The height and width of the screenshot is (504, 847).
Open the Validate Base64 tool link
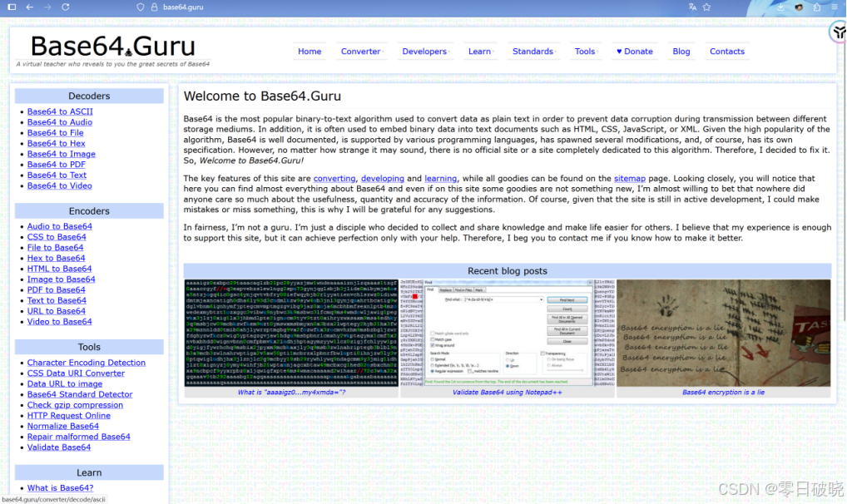pyautogui.click(x=59, y=447)
